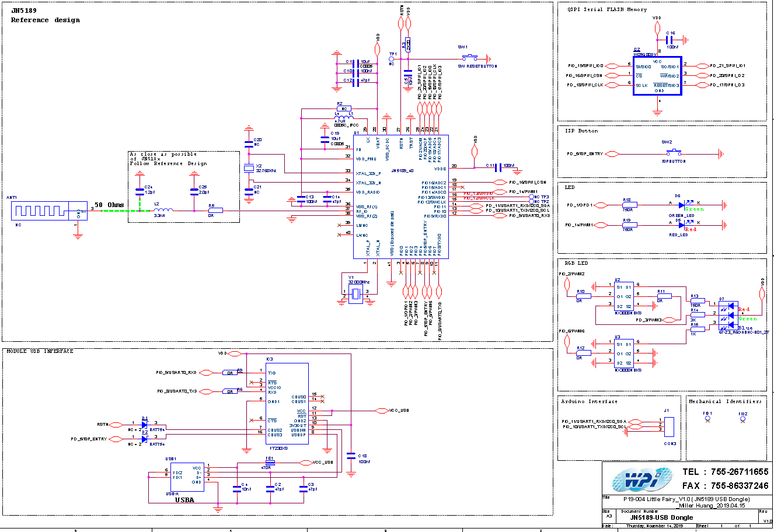The width and height of the screenshot is (774, 532).
Task: Select the QSPI flash memory chip U2
Action: pos(658,76)
